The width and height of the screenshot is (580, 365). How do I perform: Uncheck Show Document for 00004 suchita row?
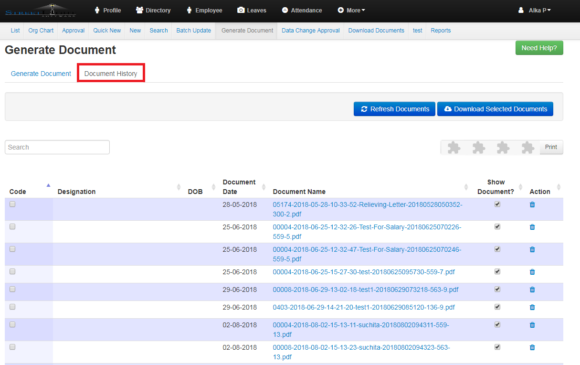pos(497,325)
